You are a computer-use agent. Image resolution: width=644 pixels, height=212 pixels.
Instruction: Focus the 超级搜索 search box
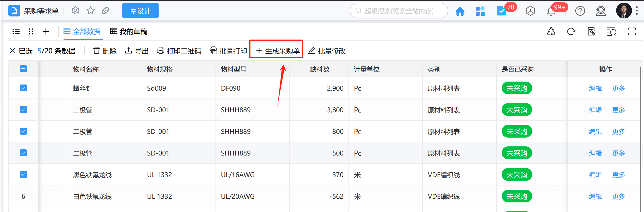point(399,11)
